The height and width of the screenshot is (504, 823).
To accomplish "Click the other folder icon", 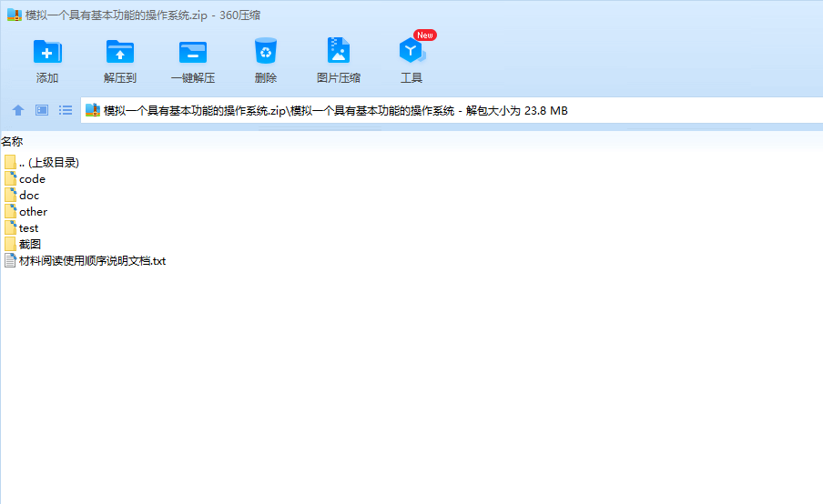I will [x=10, y=211].
